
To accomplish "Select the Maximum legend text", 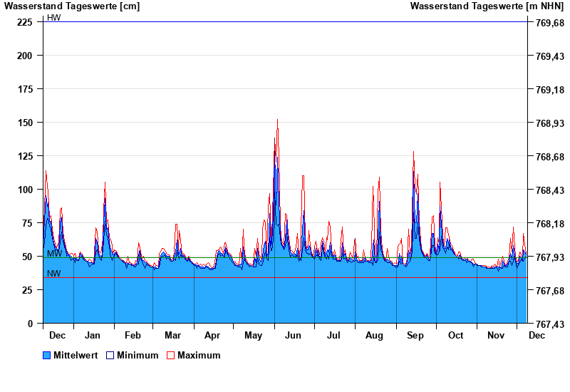I will pos(199,356).
